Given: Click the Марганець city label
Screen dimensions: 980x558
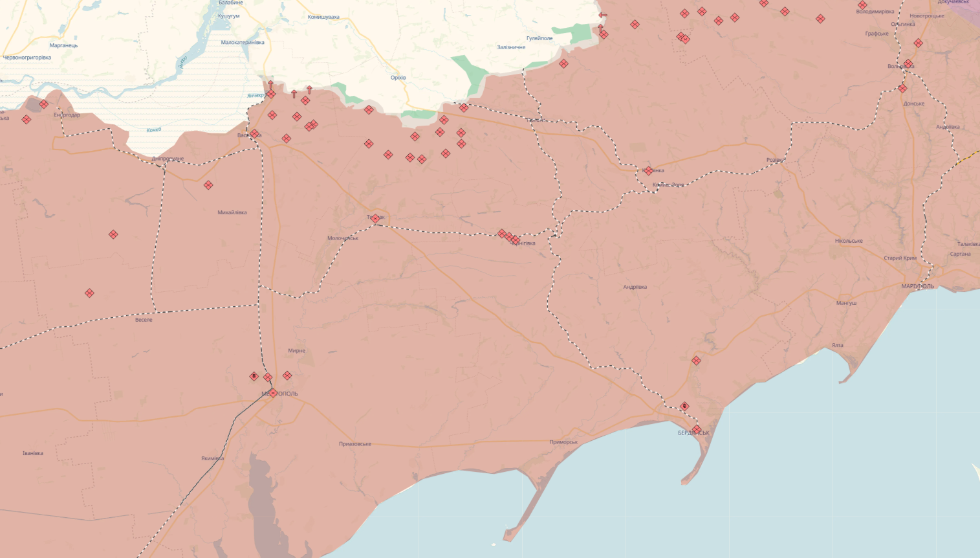Looking at the screenshot, I should (63, 45).
